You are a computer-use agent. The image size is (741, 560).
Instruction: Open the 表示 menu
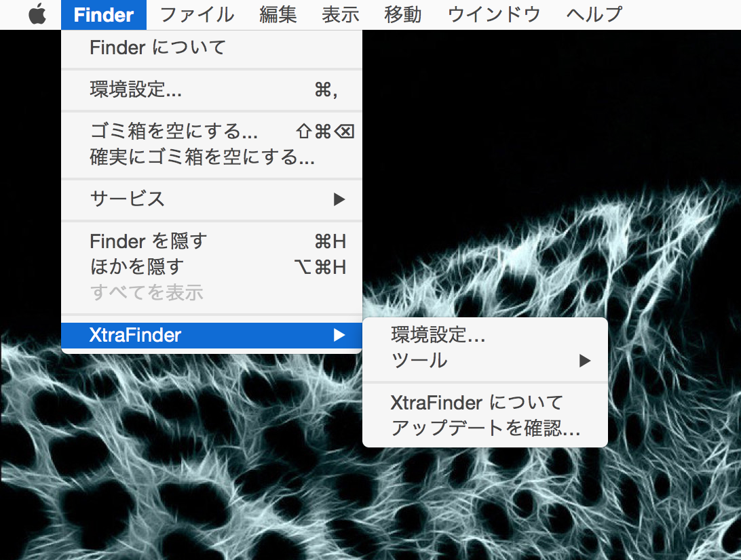(x=340, y=15)
